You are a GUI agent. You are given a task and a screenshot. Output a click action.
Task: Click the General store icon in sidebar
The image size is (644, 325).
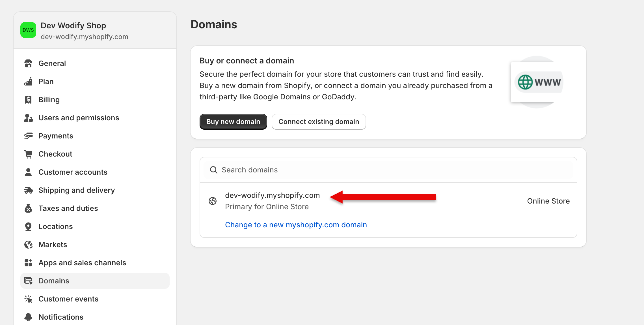pyautogui.click(x=28, y=63)
